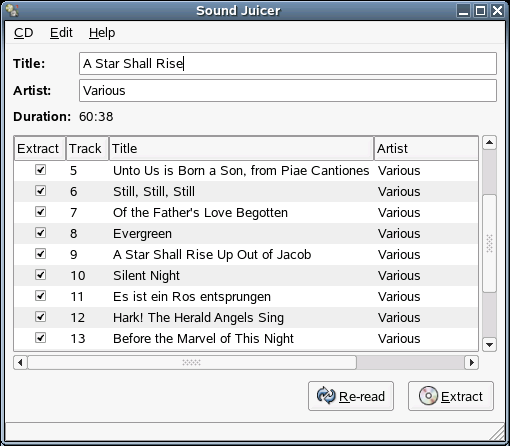
Task: Uncheck extract box for Silent Night
Action: (x=40, y=275)
